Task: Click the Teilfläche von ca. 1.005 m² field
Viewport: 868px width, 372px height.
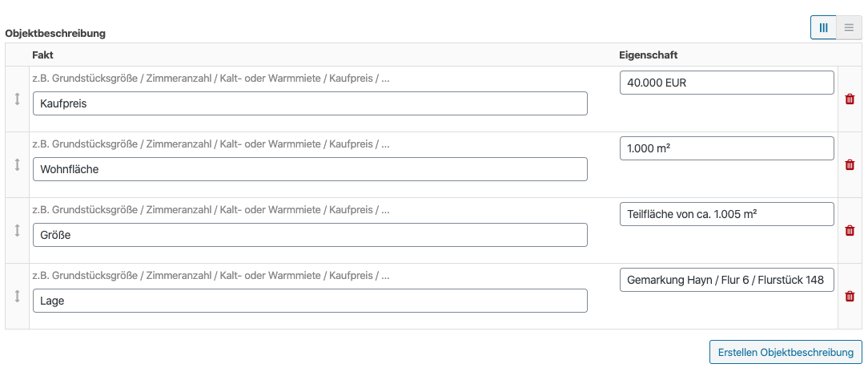Action: [x=727, y=214]
